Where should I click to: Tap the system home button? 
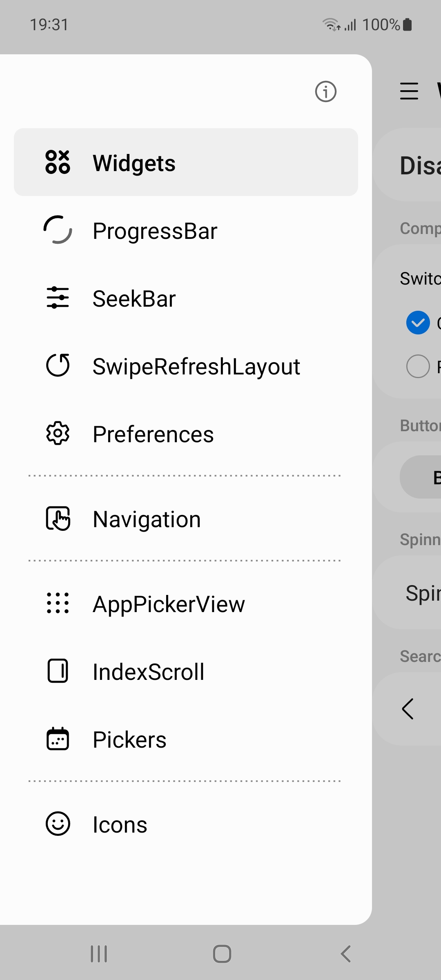pos(222,954)
